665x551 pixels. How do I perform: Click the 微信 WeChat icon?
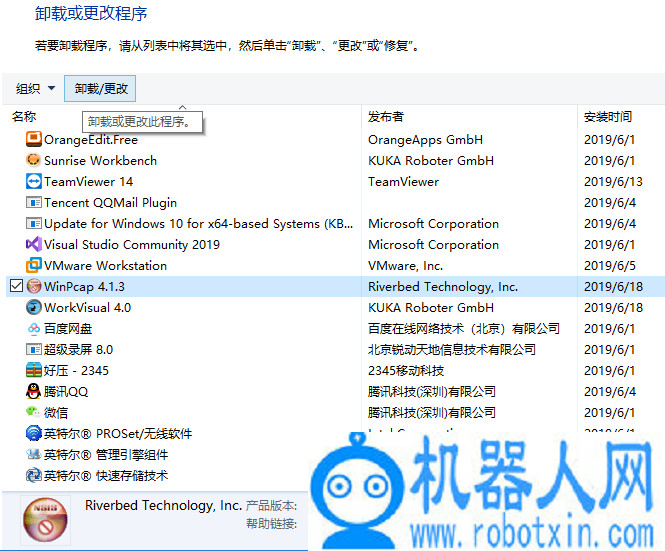click(x=34, y=411)
